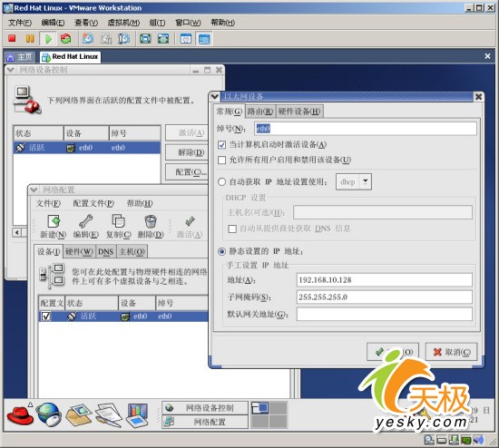Click the green power-on play icon
499x448 pixels.
pyautogui.click(x=48, y=39)
